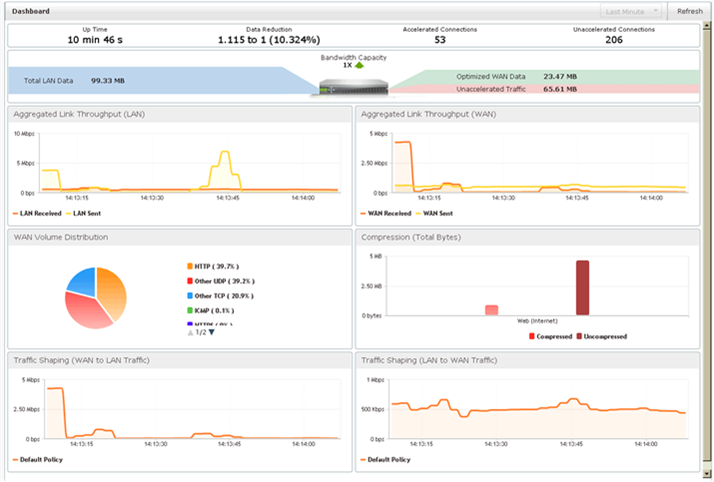Click the Refresh button

(x=689, y=11)
